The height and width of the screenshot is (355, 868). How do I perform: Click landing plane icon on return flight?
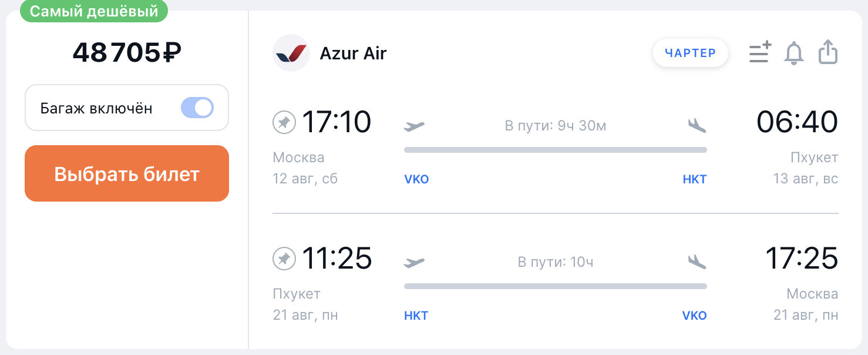click(x=697, y=262)
